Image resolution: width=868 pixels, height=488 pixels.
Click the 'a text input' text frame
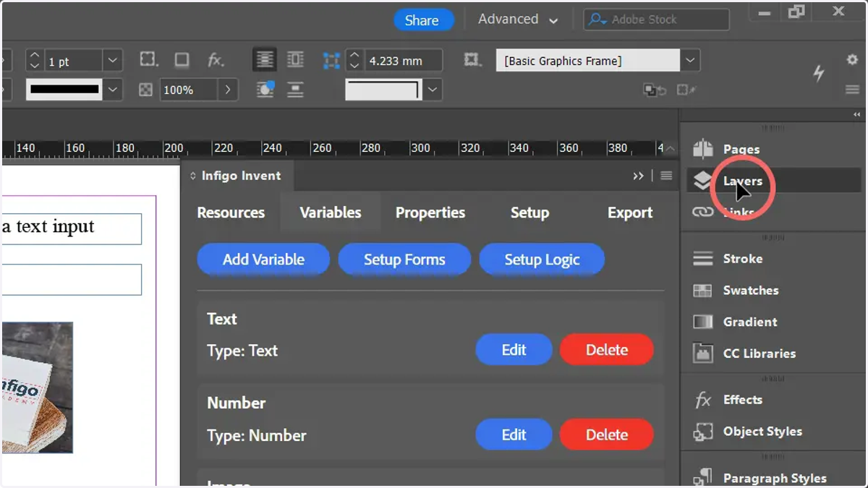(x=71, y=228)
